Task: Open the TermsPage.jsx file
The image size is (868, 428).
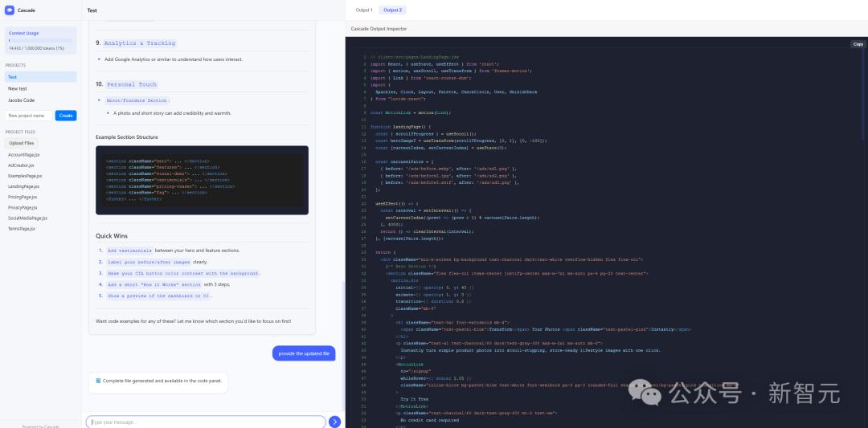Action: 22,228
